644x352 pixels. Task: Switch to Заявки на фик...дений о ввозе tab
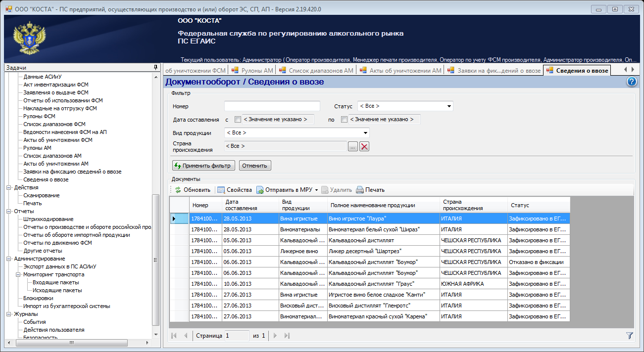click(494, 70)
